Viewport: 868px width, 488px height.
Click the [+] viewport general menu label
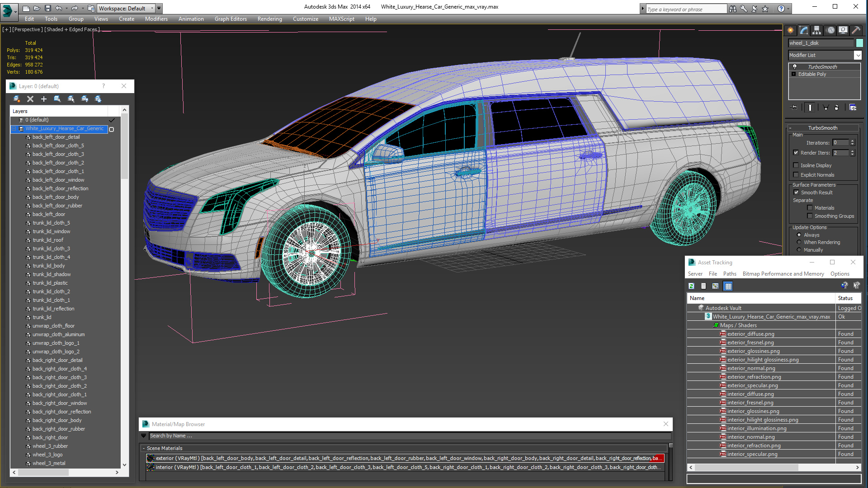6,29
